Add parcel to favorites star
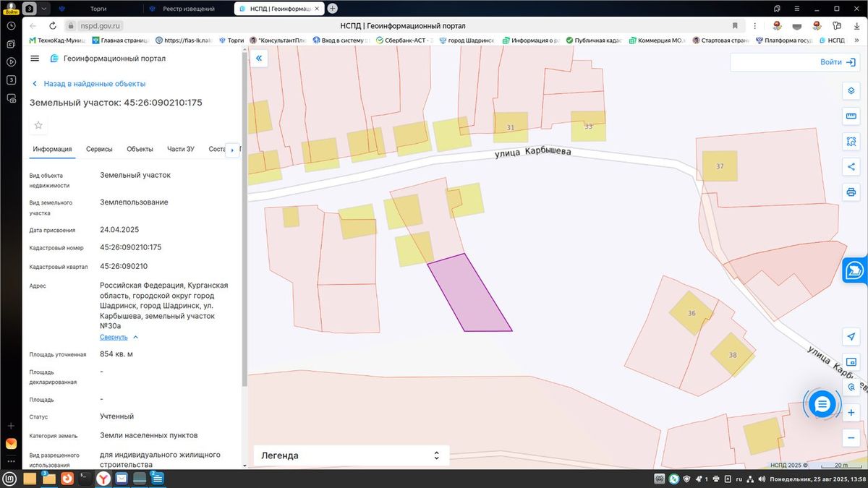Image resolution: width=868 pixels, height=488 pixels. (38, 125)
